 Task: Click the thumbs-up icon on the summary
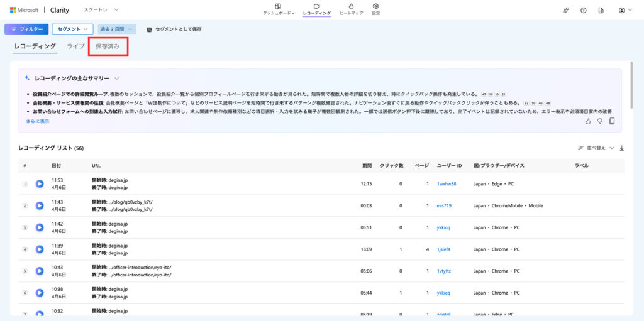(x=588, y=121)
